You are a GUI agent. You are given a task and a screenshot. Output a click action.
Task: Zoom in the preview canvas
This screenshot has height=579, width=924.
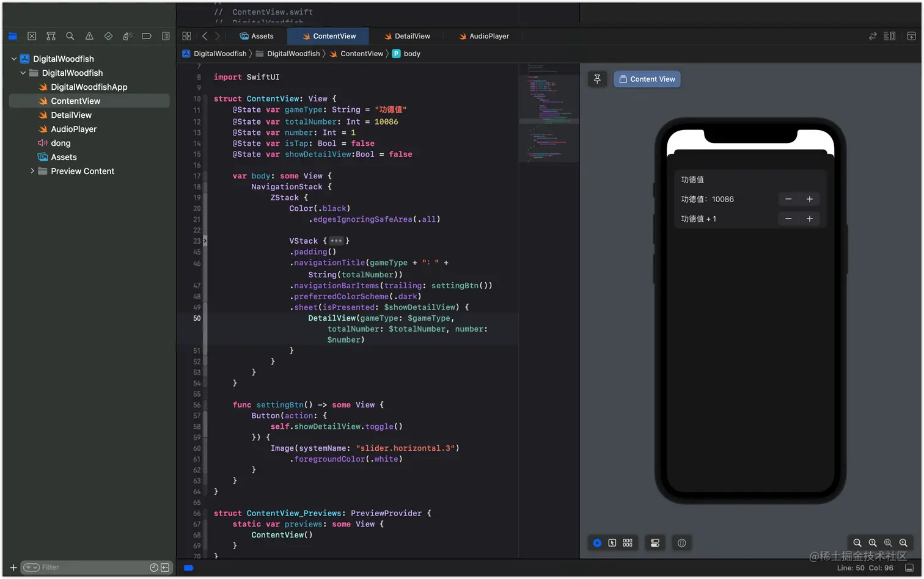903,543
